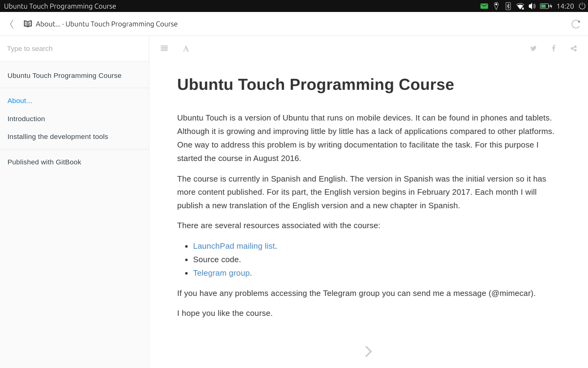Go back using the header back arrow

tap(12, 24)
